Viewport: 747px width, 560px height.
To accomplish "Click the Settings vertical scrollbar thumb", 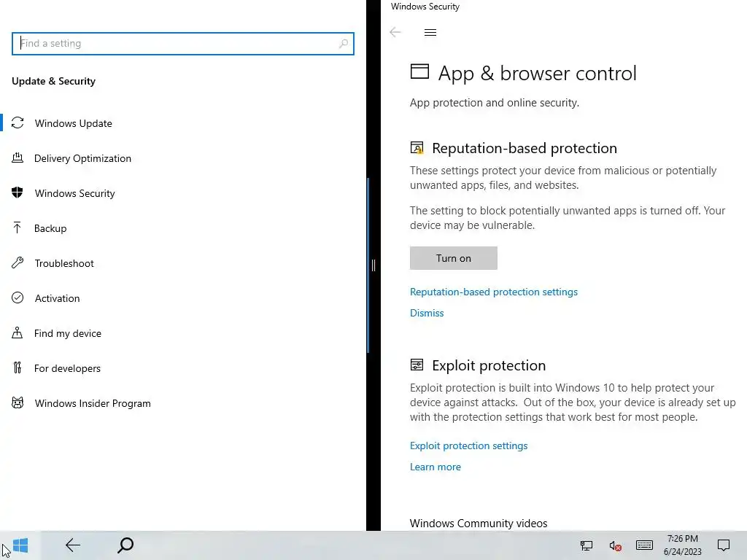I will [x=368, y=265].
